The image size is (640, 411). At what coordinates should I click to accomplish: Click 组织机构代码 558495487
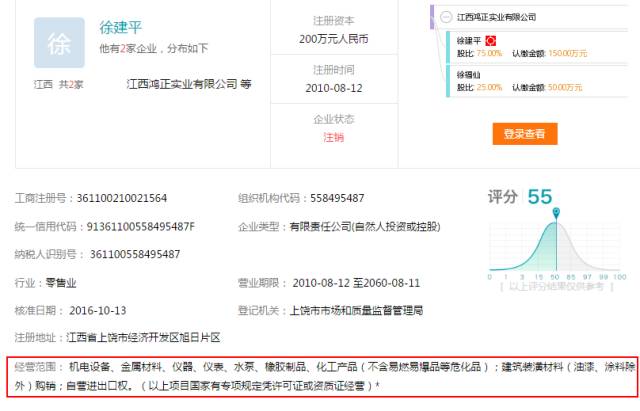337,198
